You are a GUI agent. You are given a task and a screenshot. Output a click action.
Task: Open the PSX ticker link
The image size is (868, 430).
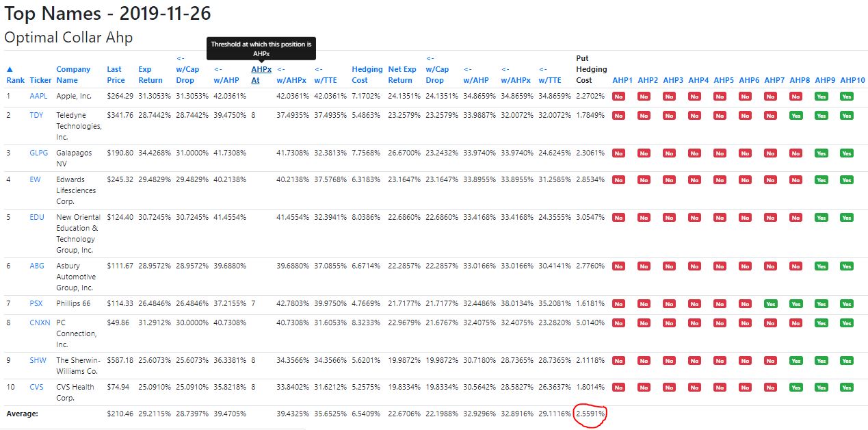(36, 303)
